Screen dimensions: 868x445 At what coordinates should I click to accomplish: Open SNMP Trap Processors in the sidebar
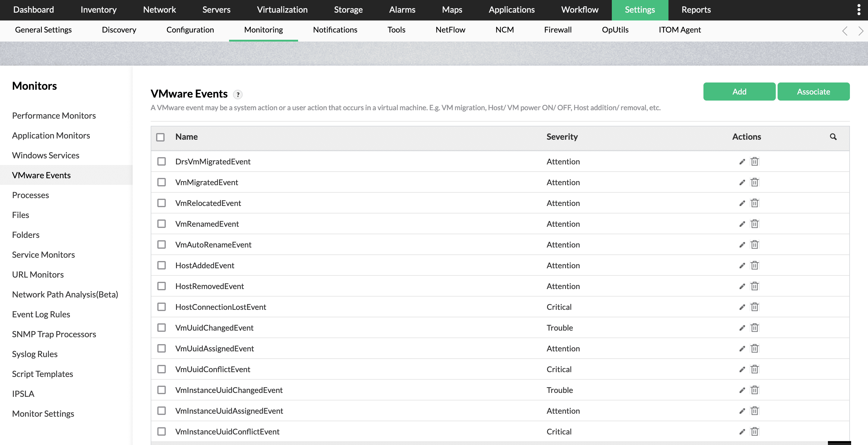pyautogui.click(x=54, y=334)
